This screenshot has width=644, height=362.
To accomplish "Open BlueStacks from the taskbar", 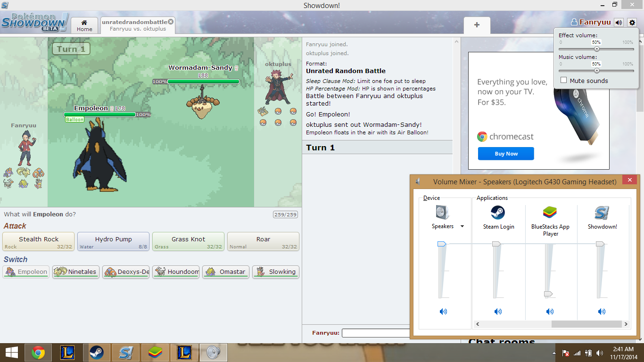I will (x=155, y=353).
